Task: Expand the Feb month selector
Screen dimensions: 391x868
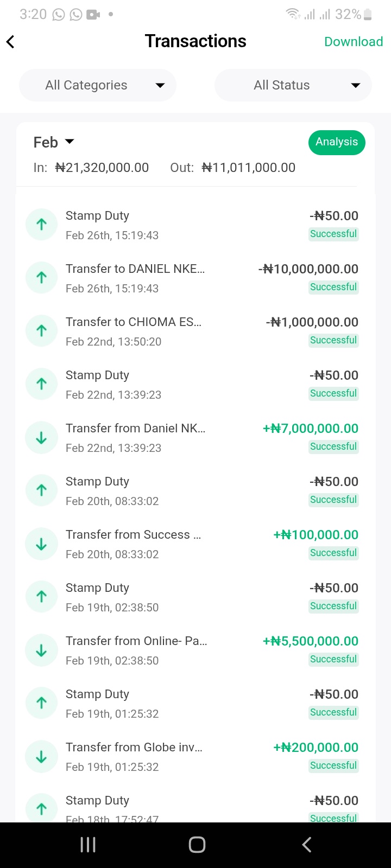Action: coord(54,142)
